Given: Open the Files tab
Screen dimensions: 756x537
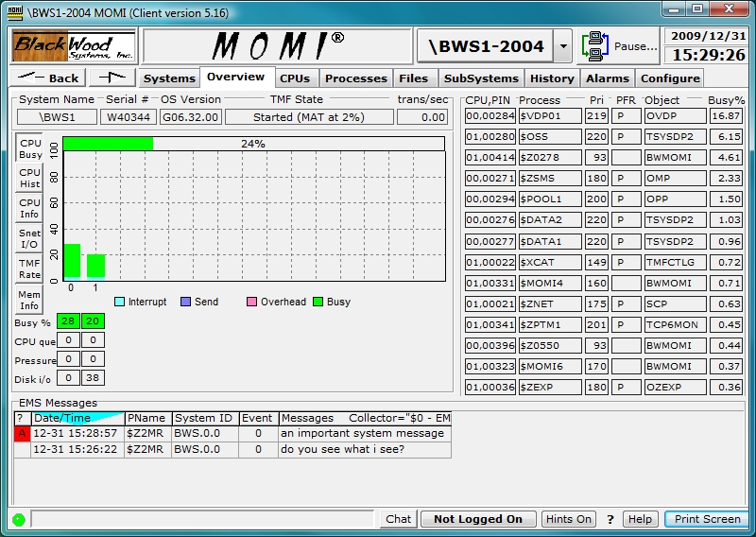Looking at the screenshot, I should pyautogui.click(x=414, y=78).
